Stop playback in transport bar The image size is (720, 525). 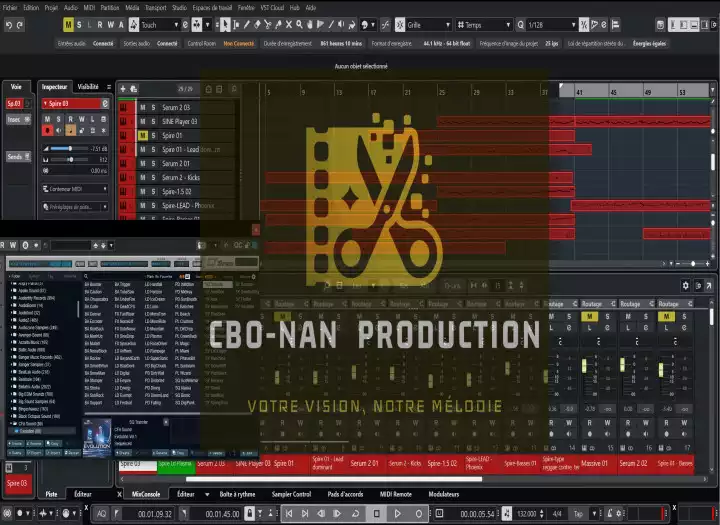(x=376, y=514)
